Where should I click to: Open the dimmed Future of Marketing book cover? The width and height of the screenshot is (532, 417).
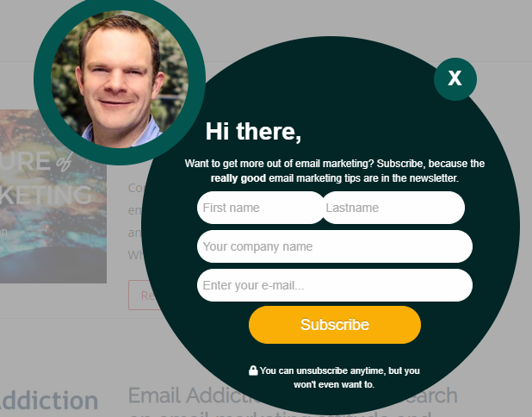[x=53, y=196]
